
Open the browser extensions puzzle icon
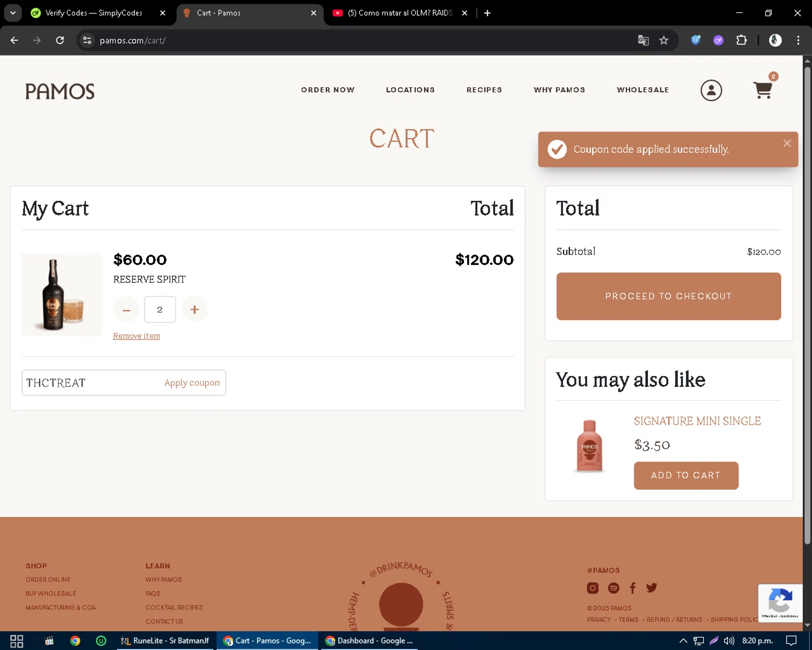[x=742, y=40]
